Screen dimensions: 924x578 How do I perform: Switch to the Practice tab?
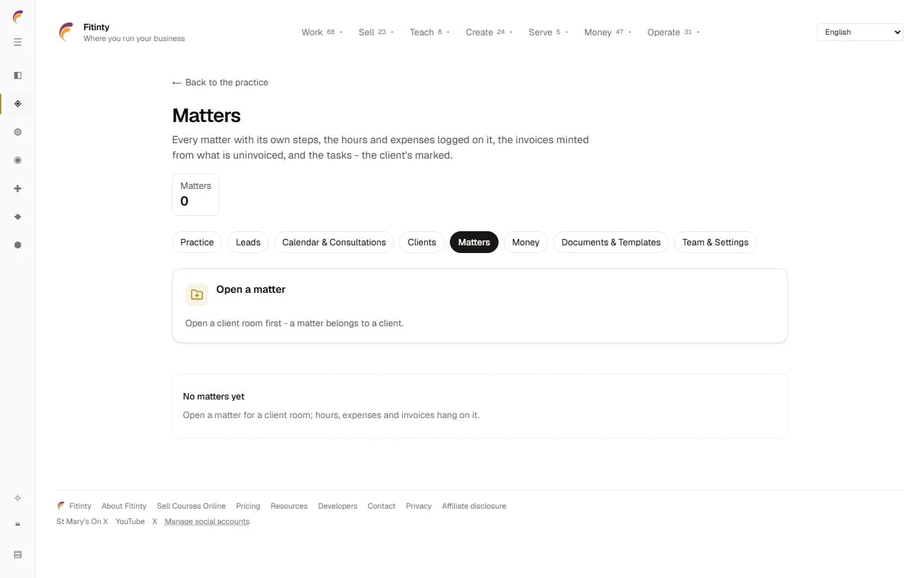[x=197, y=242]
